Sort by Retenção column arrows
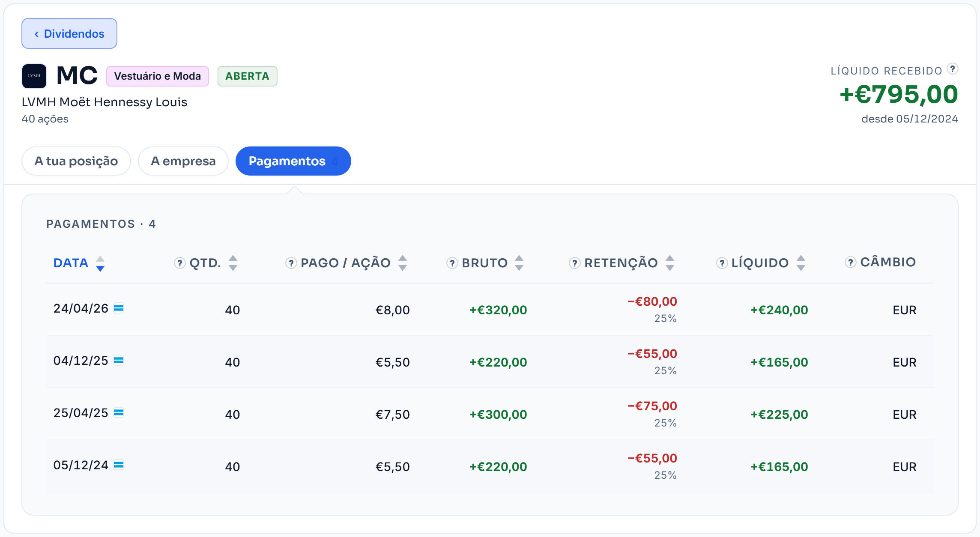The width and height of the screenshot is (980, 537). tap(670, 263)
